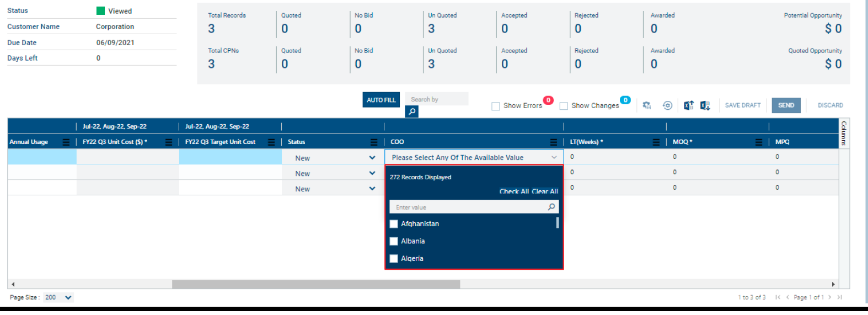Click the Potential Opportunity $ 0 value

pyautogui.click(x=833, y=29)
